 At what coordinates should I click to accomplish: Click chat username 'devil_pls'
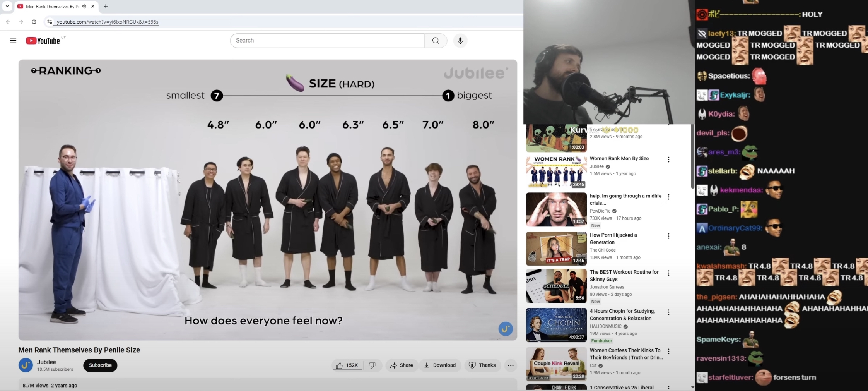click(712, 133)
